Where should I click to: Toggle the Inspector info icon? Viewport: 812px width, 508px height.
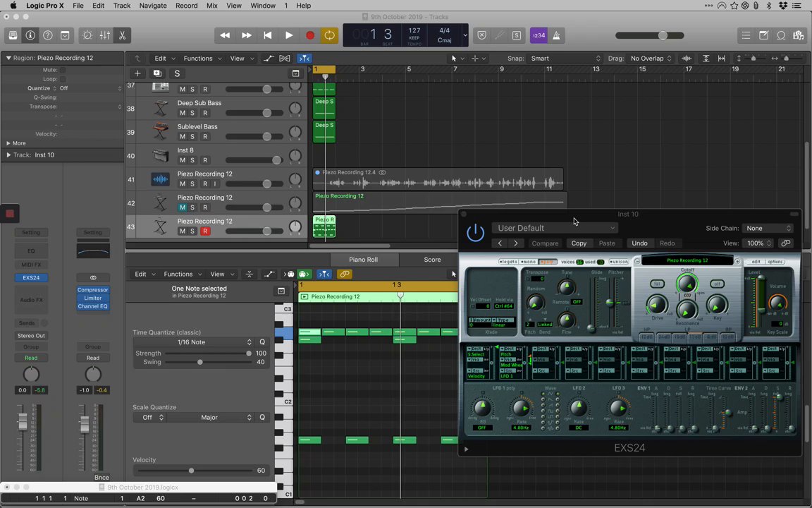[x=30, y=35]
